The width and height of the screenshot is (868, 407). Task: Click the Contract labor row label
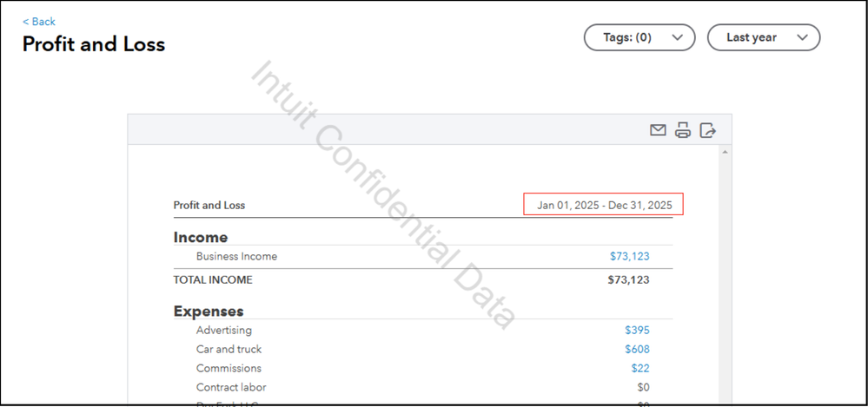point(231,388)
